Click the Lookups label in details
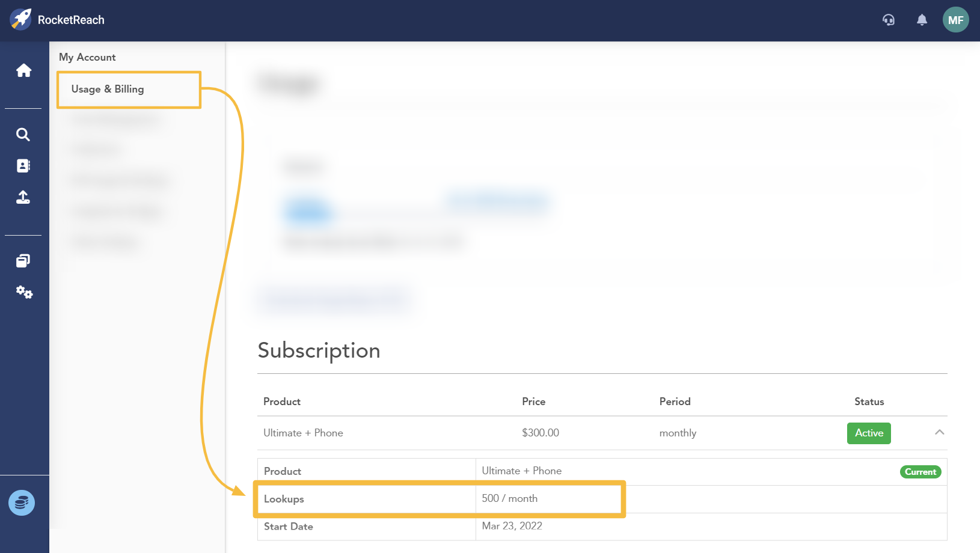Image resolution: width=980 pixels, height=553 pixels. pos(284,499)
